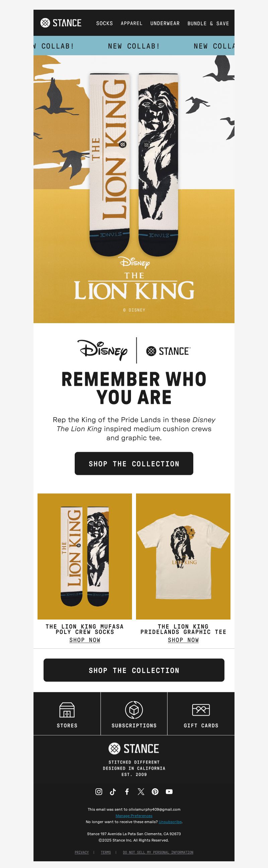
Task: Open the X (Twitter) social icon
Action: (141, 792)
